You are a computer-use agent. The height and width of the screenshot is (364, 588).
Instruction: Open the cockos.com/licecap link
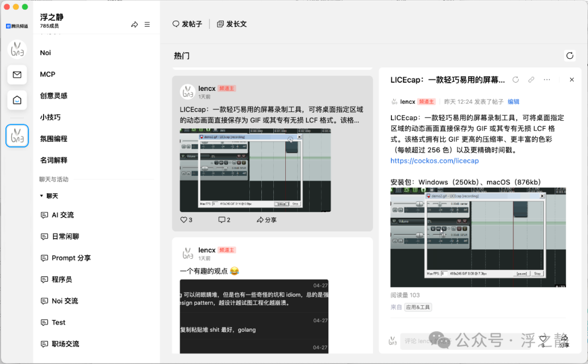[434, 161]
